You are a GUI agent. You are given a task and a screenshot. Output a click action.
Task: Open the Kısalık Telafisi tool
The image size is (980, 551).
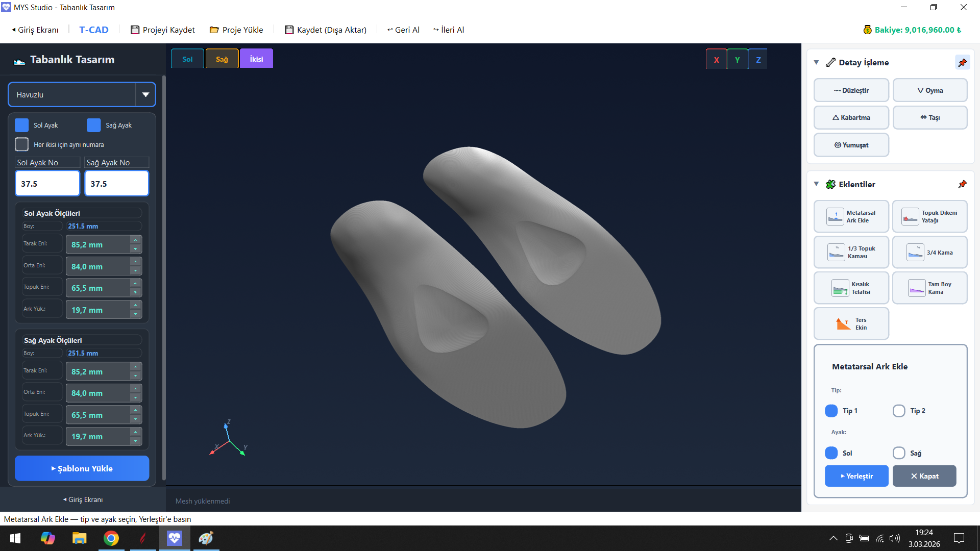851,287
